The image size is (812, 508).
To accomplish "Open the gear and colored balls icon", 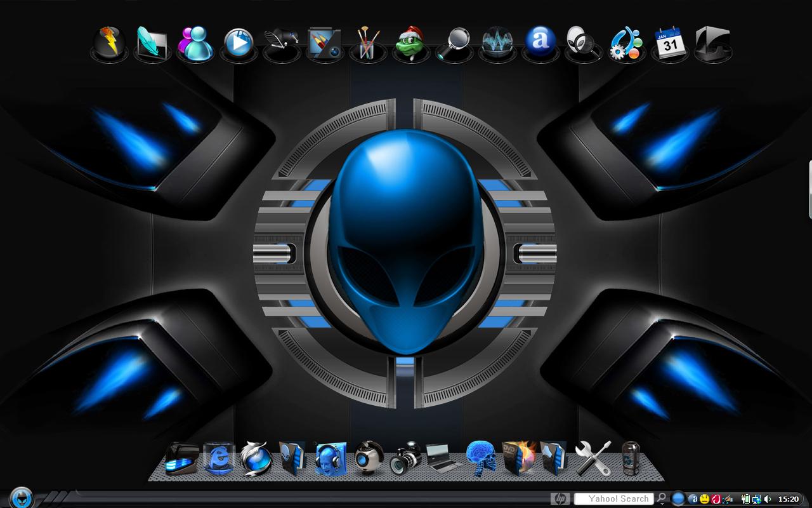I will [x=626, y=43].
